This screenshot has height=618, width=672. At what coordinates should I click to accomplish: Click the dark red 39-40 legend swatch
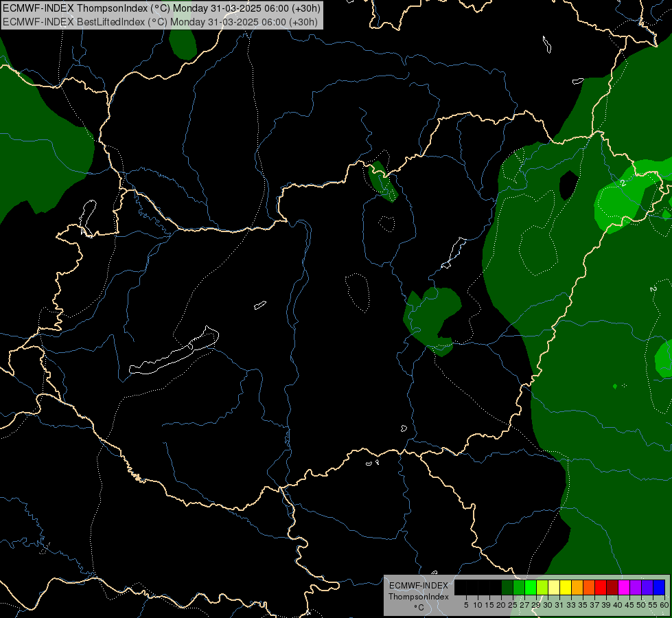tap(612, 587)
